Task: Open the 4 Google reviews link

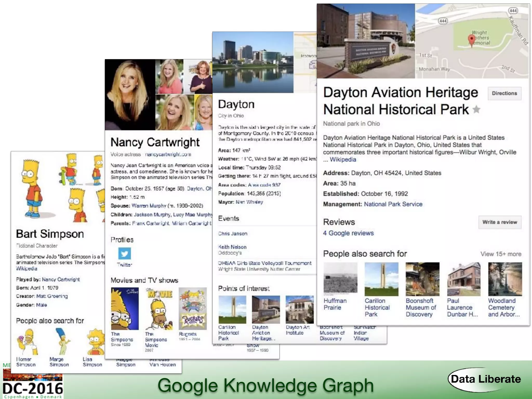Action: (x=348, y=233)
